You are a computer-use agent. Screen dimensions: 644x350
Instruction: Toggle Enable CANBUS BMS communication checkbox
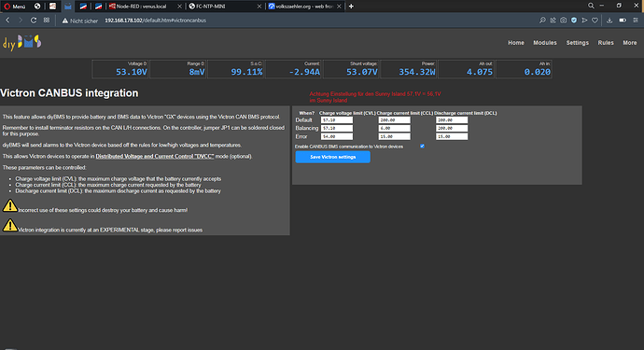coord(422,147)
